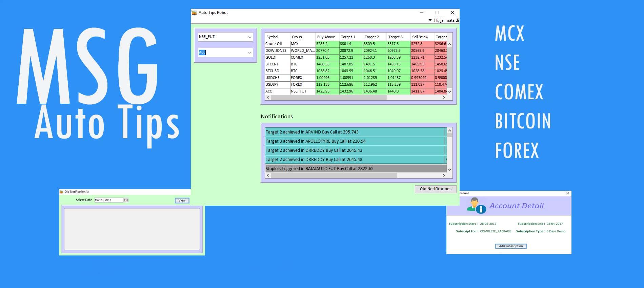Click the COMEX group cell
This screenshot has height=288, width=644.
point(303,58)
